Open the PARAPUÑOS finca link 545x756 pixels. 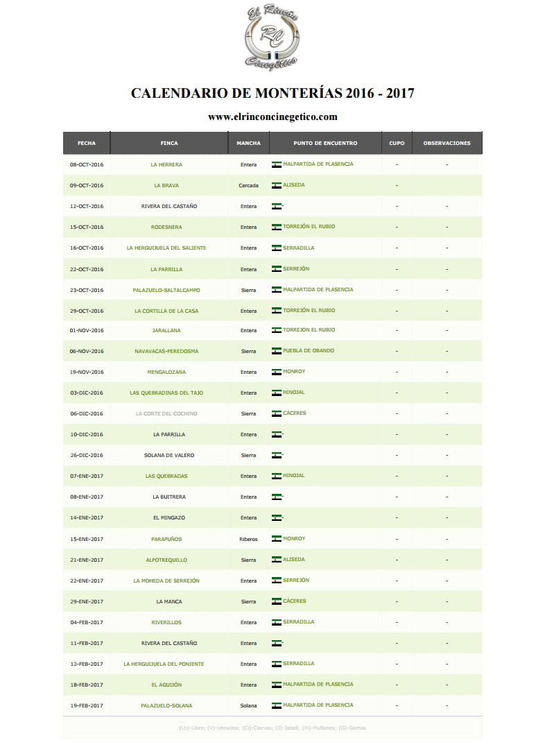click(166, 540)
